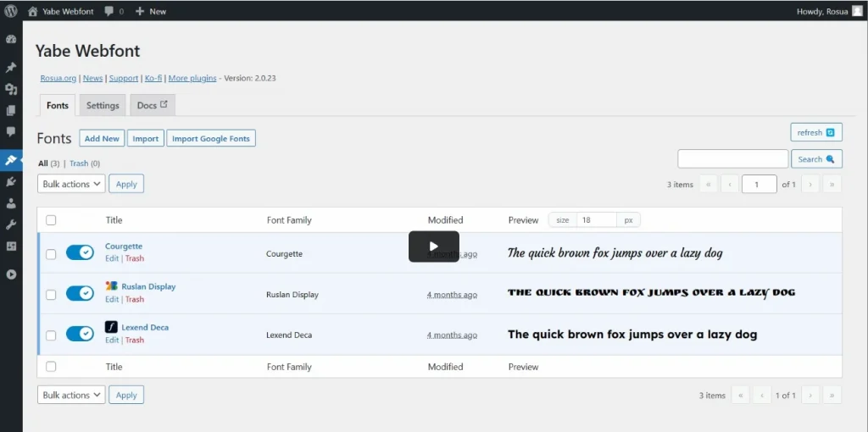
Task: Open the Media sidebar icon
Action: [11, 90]
